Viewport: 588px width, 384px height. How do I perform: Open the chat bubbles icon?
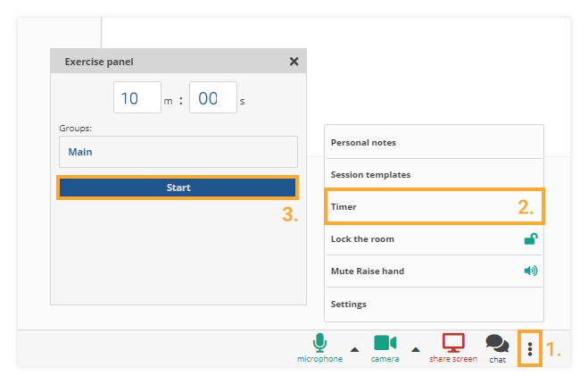click(x=497, y=343)
